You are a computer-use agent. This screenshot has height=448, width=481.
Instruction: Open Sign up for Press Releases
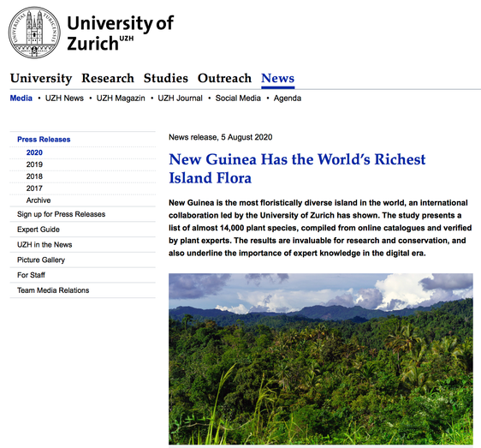click(62, 214)
